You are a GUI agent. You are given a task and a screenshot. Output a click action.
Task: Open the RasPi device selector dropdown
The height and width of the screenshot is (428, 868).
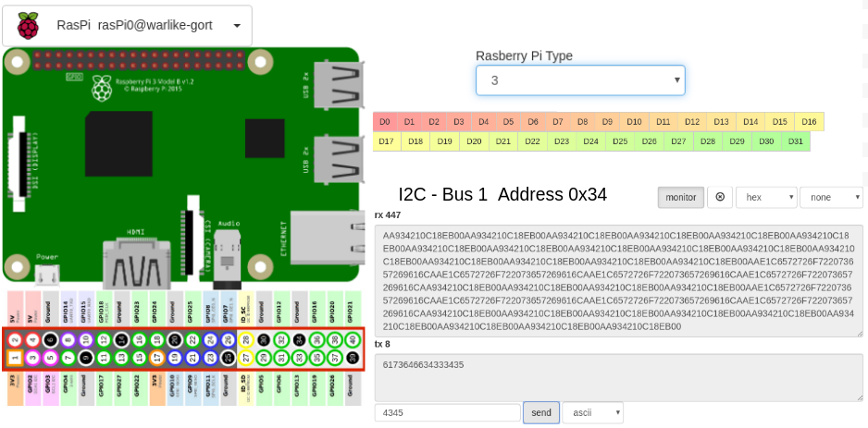tap(127, 26)
